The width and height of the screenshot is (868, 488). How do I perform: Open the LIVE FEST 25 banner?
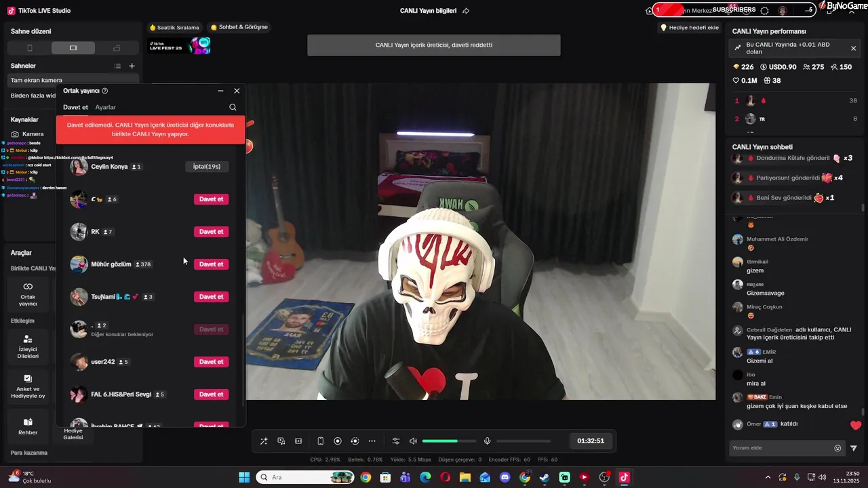coord(180,46)
